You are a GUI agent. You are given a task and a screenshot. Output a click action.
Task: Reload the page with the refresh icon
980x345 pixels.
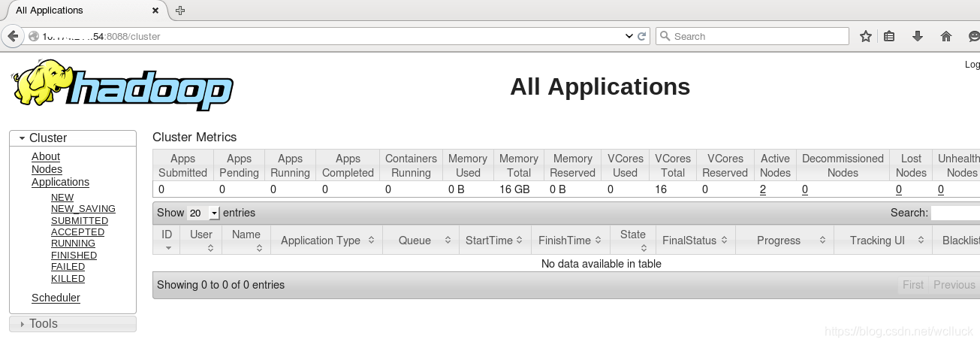(642, 36)
